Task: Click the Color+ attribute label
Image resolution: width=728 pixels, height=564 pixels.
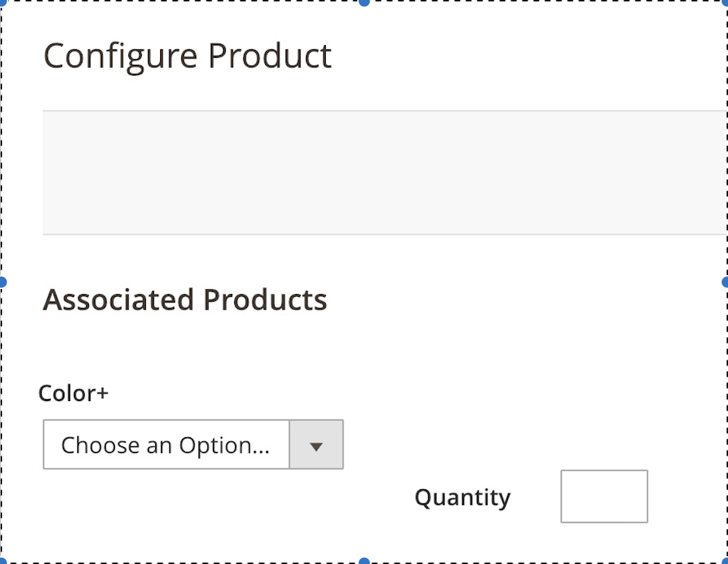Action: pos(73,393)
